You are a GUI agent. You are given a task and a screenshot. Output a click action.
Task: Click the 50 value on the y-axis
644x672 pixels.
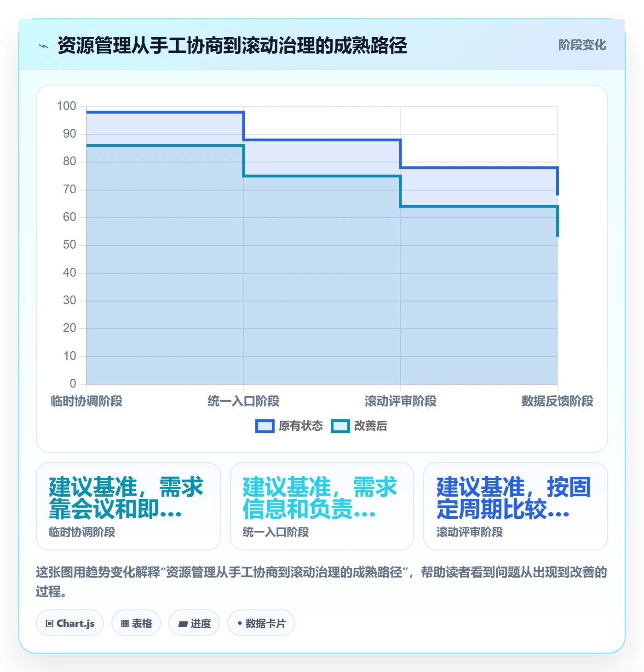coord(69,245)
